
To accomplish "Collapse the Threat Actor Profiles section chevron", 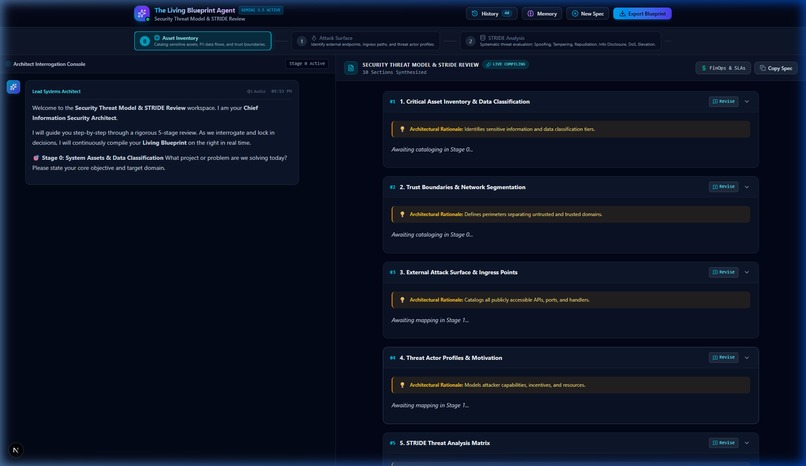I will tap(747, 358).
